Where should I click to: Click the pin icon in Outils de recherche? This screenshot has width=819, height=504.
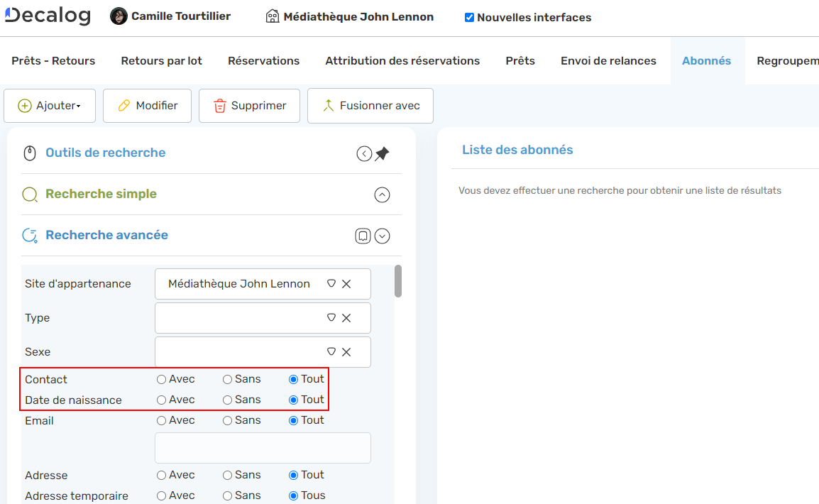pyautogui.click(x=383, y=153)
